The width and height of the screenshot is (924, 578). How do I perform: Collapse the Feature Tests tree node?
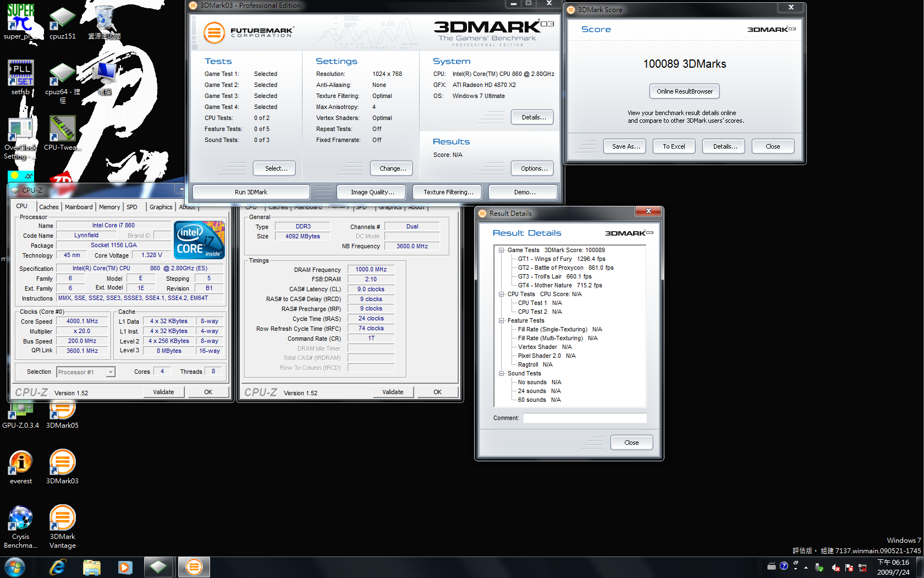click(x=502, y=320)
